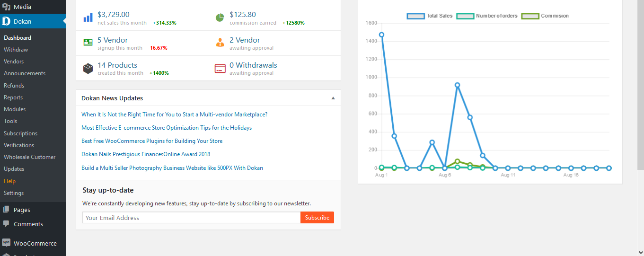Click the Comments speech bubble icon
This screenshot has width=644, height=256.
click(x=6, y=224)
